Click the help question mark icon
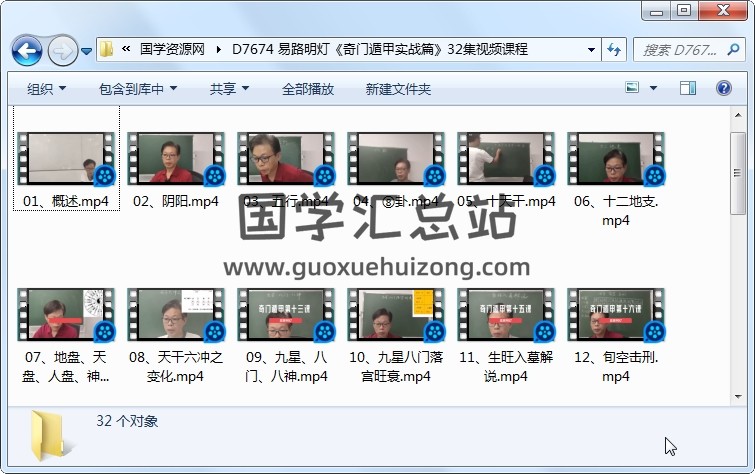The width and height of the screenshot is (755, 474). point(724,88)
